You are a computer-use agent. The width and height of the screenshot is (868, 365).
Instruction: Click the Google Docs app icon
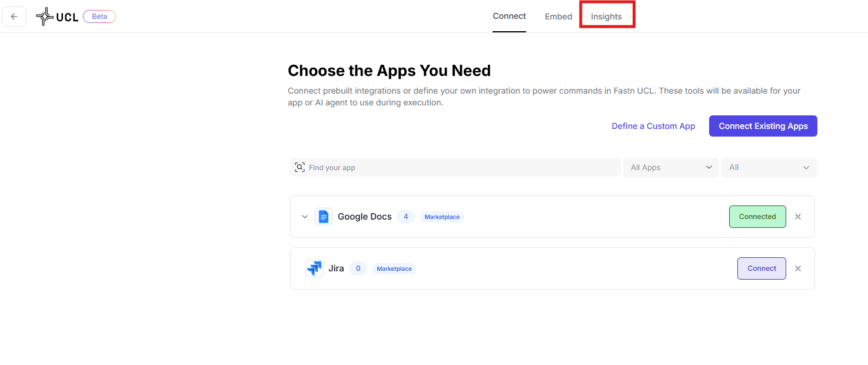(323, 217)
